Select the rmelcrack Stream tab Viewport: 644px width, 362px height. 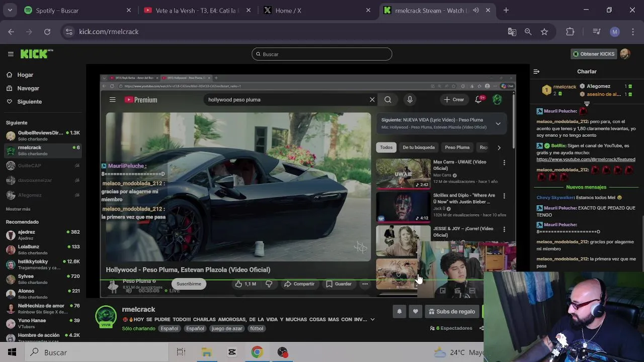(x=437, y=10)
